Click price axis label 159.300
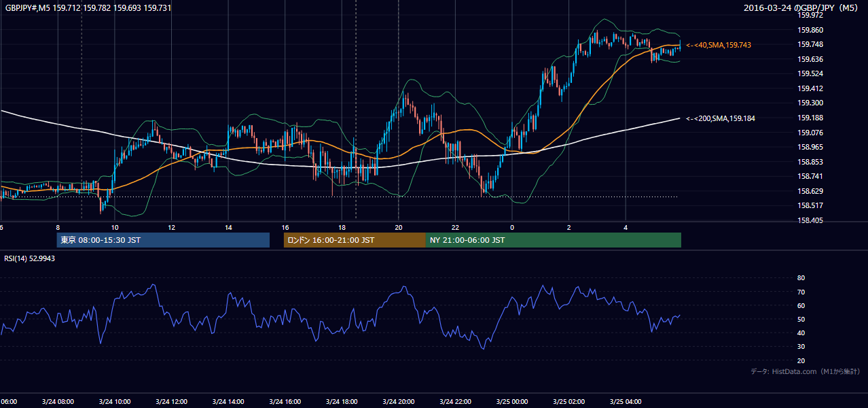Screen dimensions: 868x408 coord(810,103)
